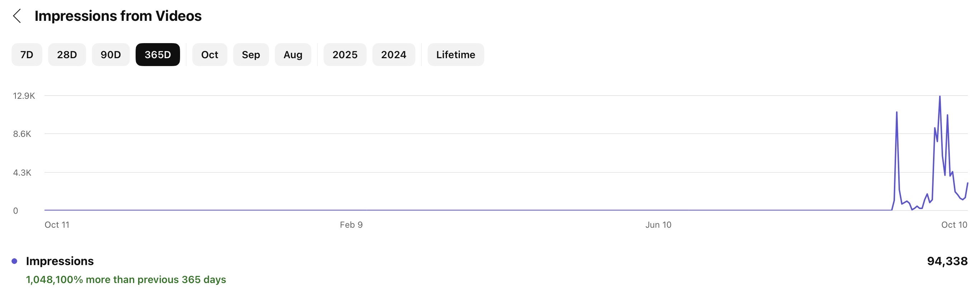This screenshot has height=292, width=980.
Task: Click the 94,338 impressions total
Action: pyautogui.click(x=947, y=261)
